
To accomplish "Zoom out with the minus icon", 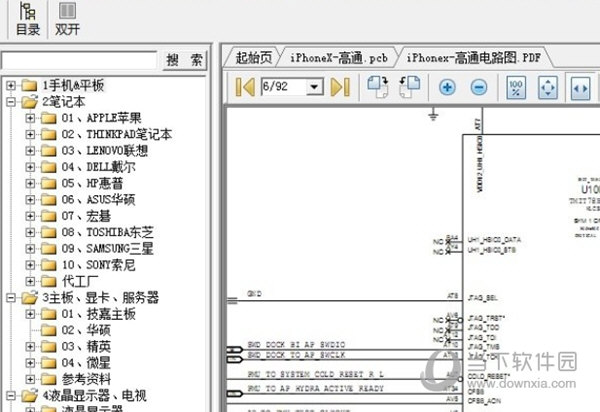I will pos(478,88).
